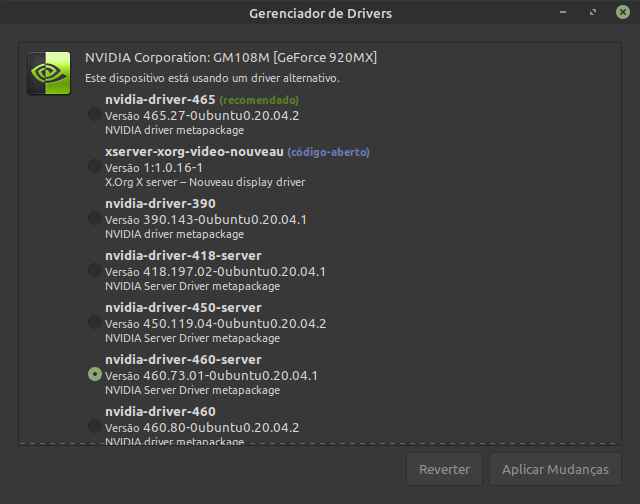Select the nvidia-driver-450-server radio button

pos(95,323)
